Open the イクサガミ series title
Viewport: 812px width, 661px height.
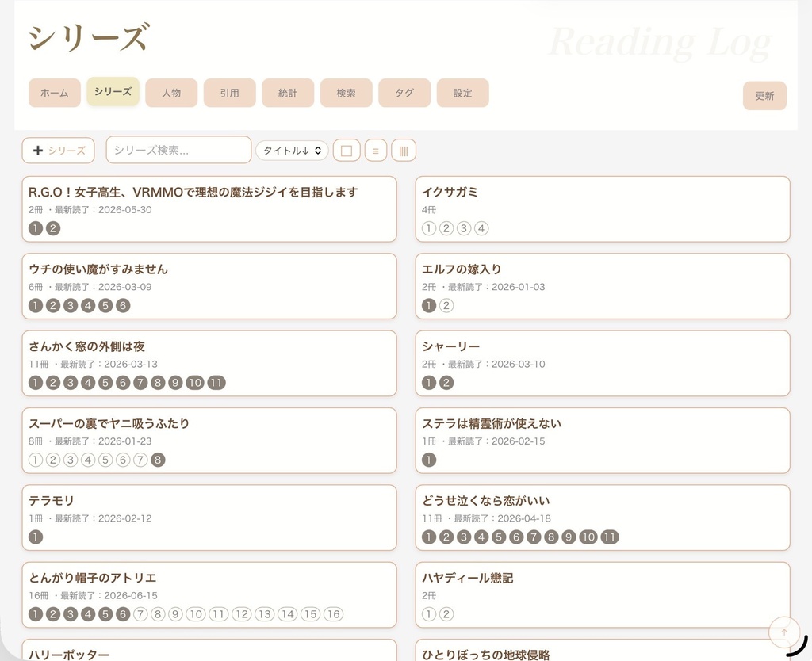coord(450,192)
